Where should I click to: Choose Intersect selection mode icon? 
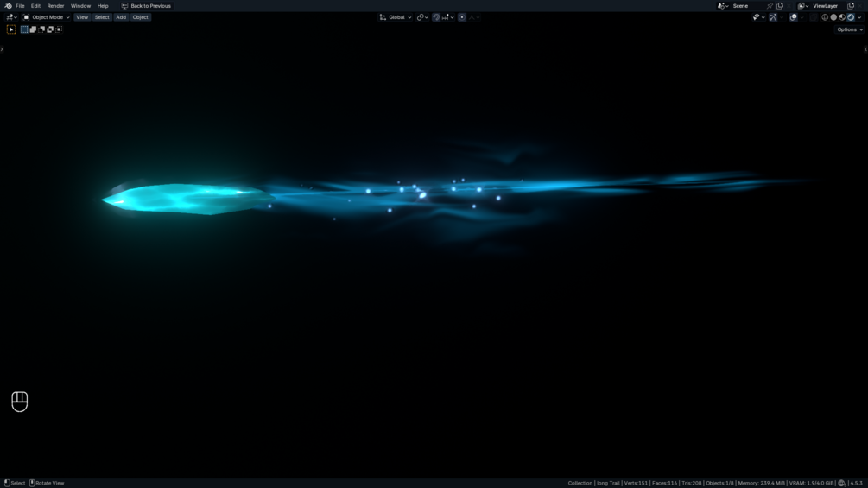pos(59,29)
